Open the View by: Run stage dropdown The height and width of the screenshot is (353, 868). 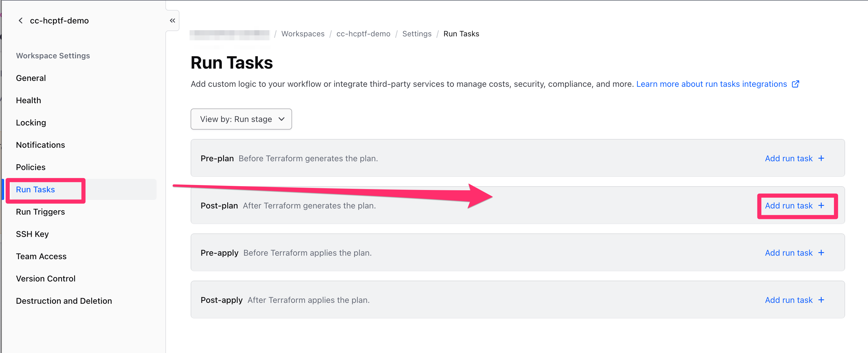point(241,119)
